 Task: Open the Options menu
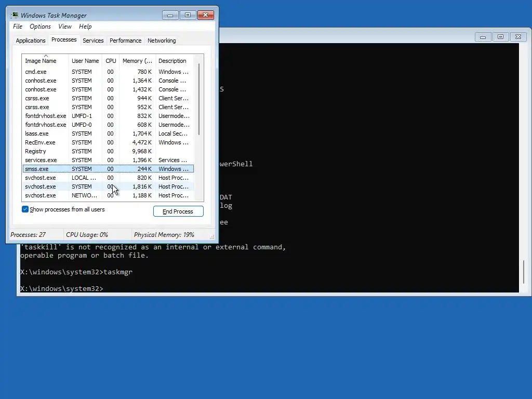tap(40, 26)
